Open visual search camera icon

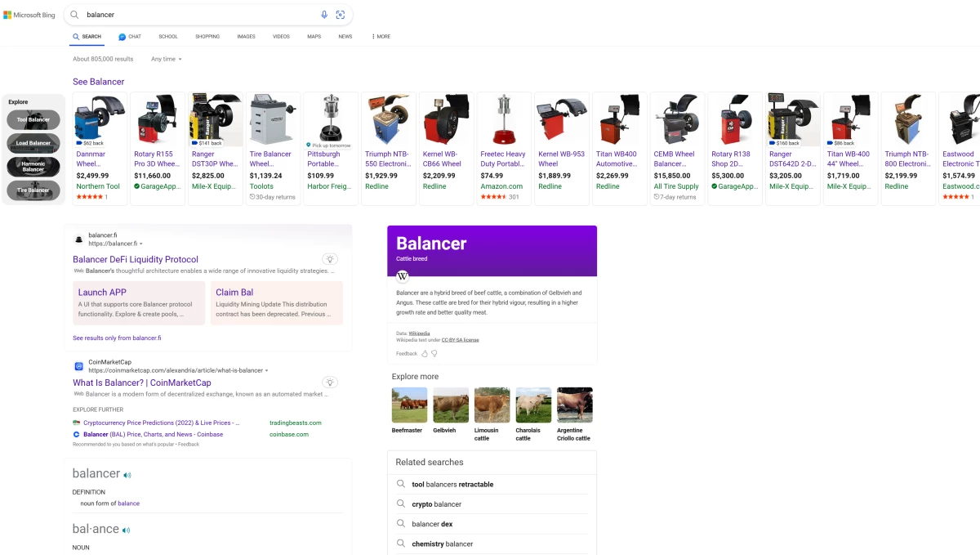tap(341, 15)
